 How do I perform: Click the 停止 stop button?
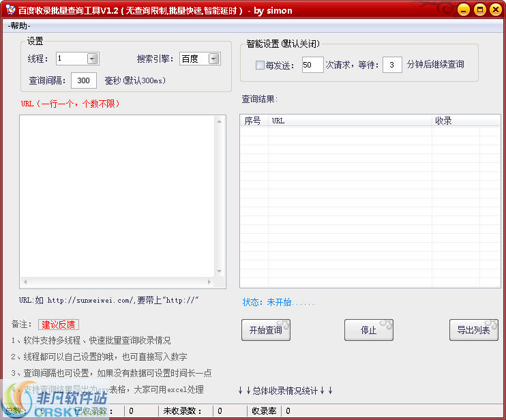coord(368,330)
